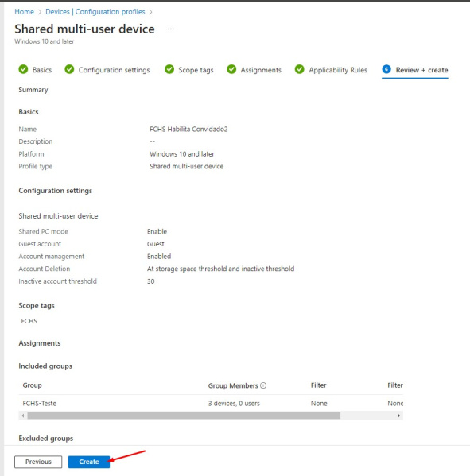Click the checkmark icon beside Applicability Rules
The width and height of the screenshot is (470, 476).
click(x=299, y=69)
